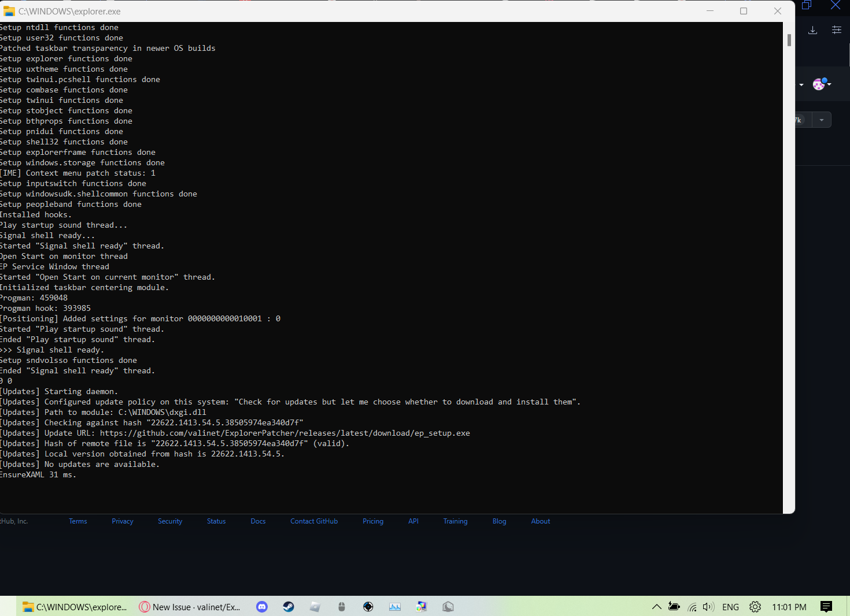Screen dimensions: 850x616
Task: Launch Steam from the taskbar
Action: (x=289, y=607)
